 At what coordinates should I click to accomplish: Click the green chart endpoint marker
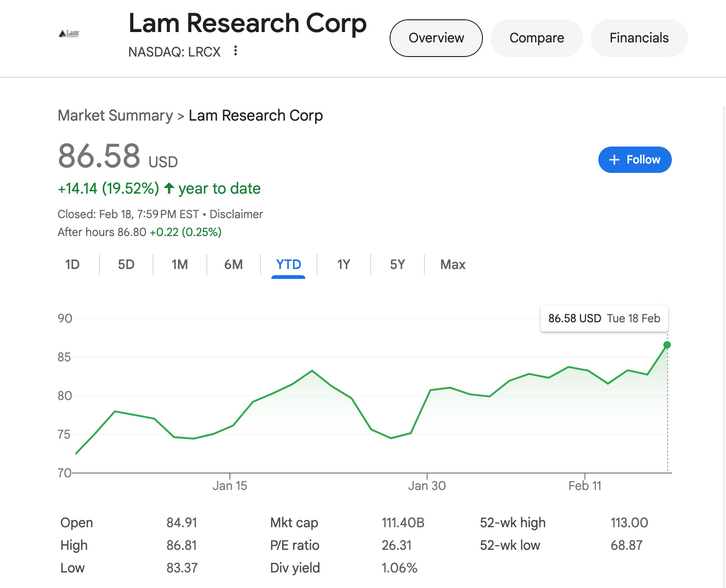667,345
